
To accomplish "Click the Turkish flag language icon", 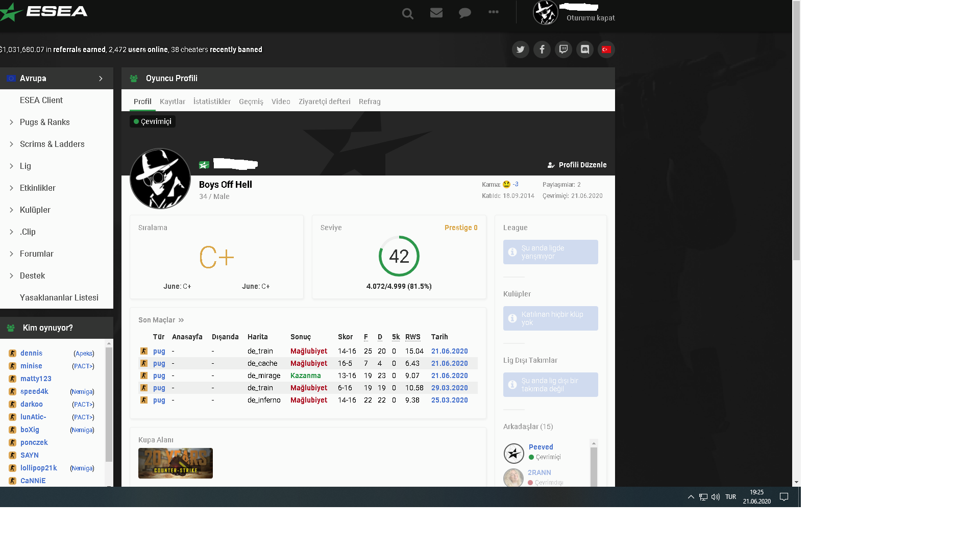I will (x=606, y=49).
